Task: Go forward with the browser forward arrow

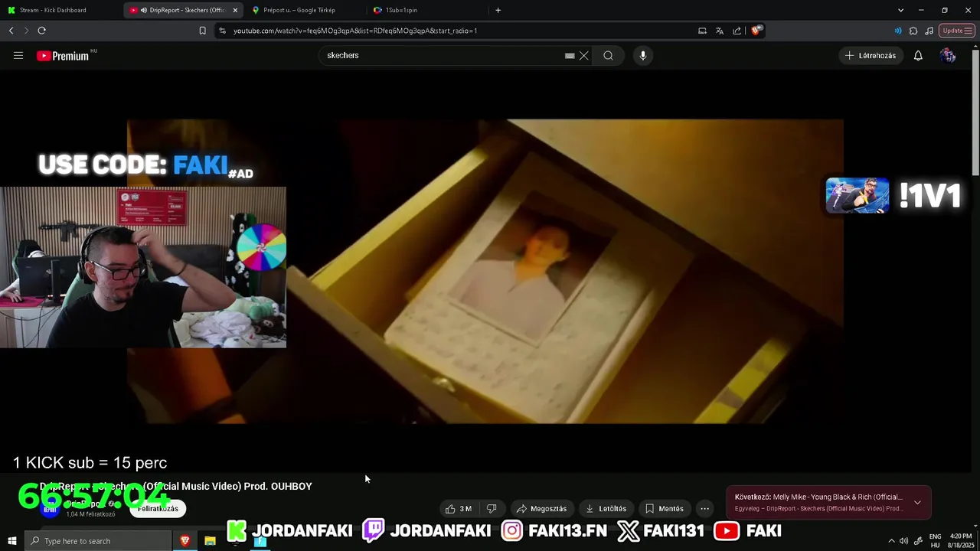Action: point(26,31)
